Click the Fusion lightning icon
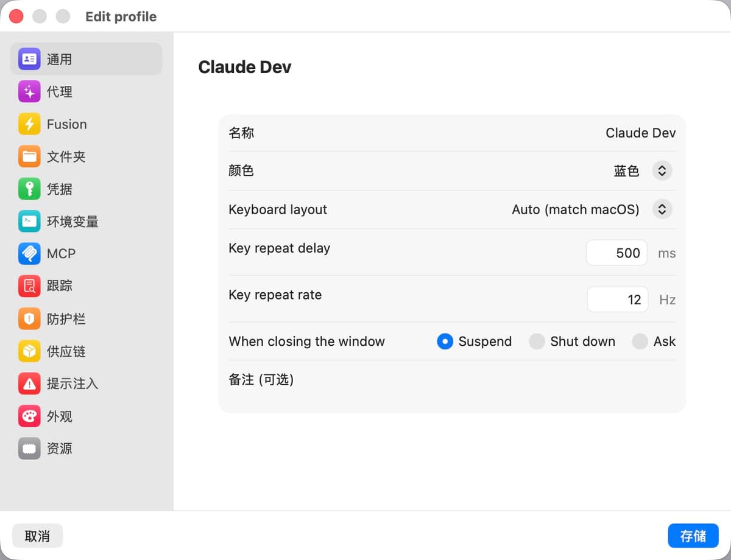Image resolution: width=731 pixels, height=560 pixels. (x=29, y=124)
